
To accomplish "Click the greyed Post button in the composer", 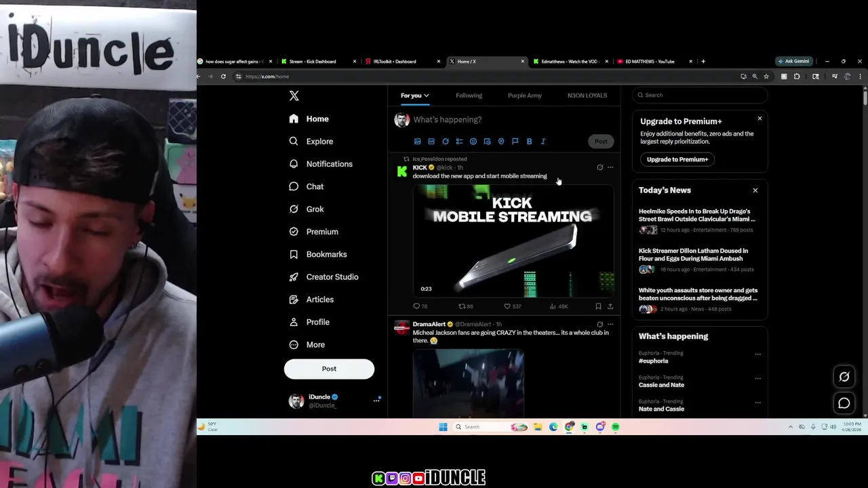I will click(x=601, y=141).
